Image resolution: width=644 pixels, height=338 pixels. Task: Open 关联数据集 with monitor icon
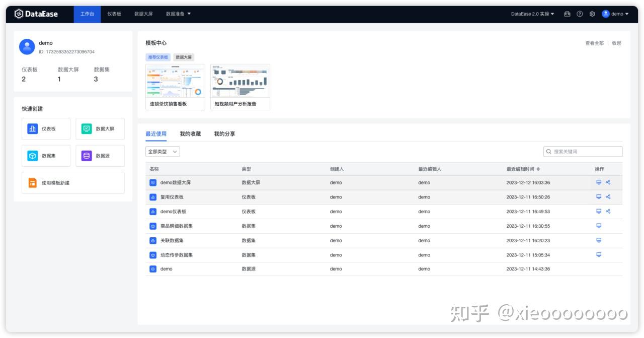click(599, 240)
